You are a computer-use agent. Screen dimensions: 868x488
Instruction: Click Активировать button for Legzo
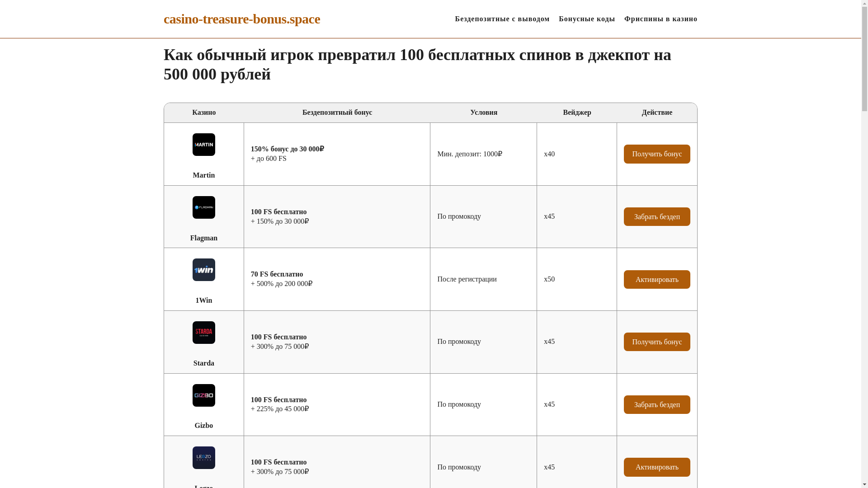pos(657,467)
